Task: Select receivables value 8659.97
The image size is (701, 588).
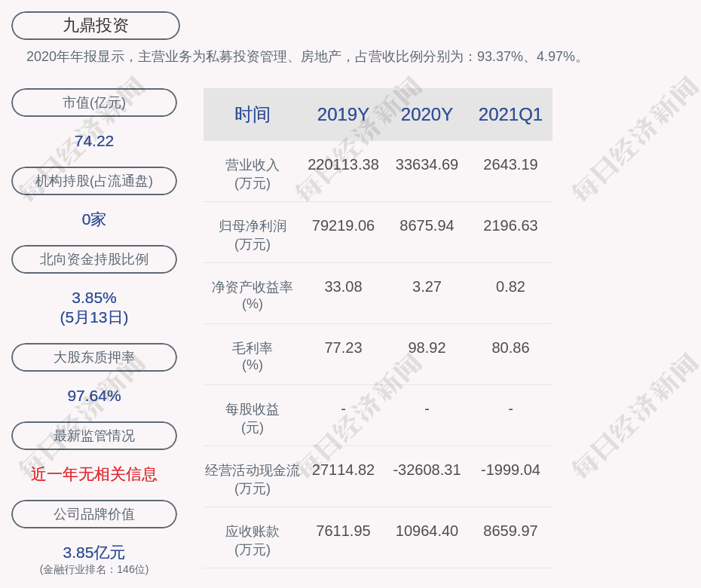Action: [x=510, y=531]
